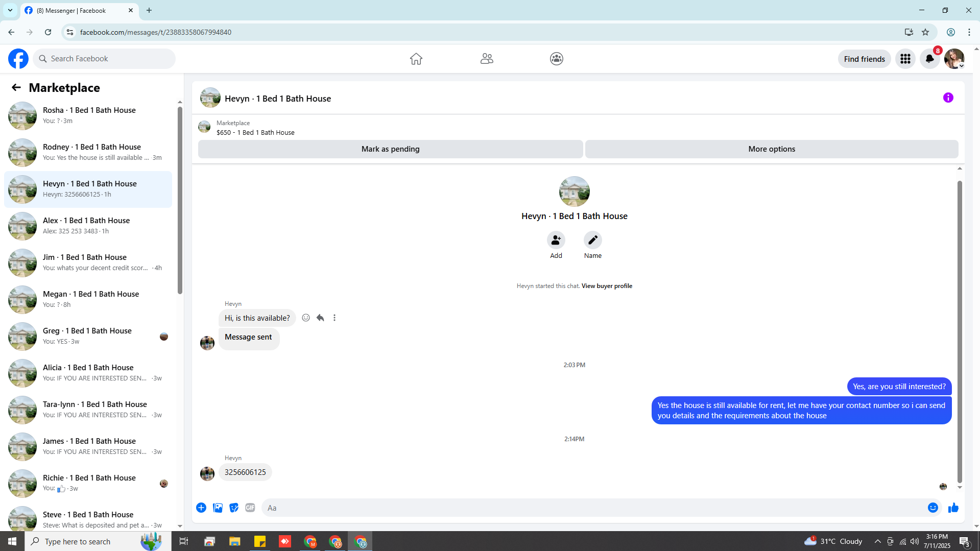Click Mark as pending button
The image size is (980, 551).
point(391,149)
